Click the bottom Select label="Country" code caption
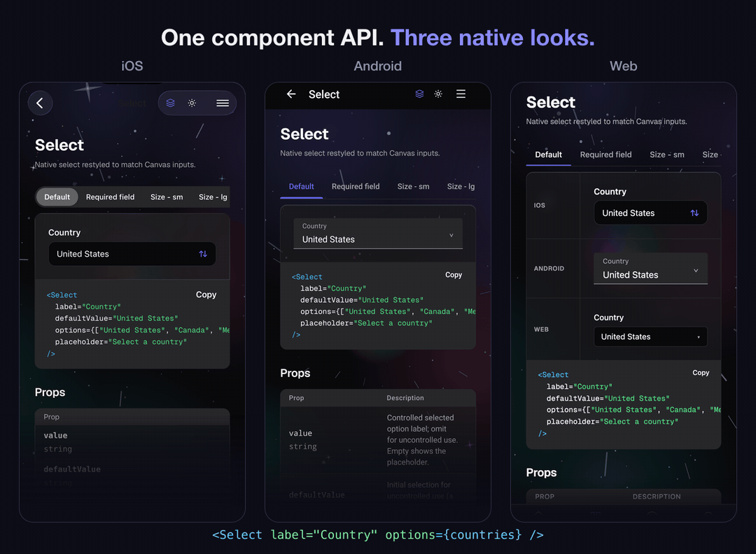The height and width of the screenshot is (554, 756). 378,534
